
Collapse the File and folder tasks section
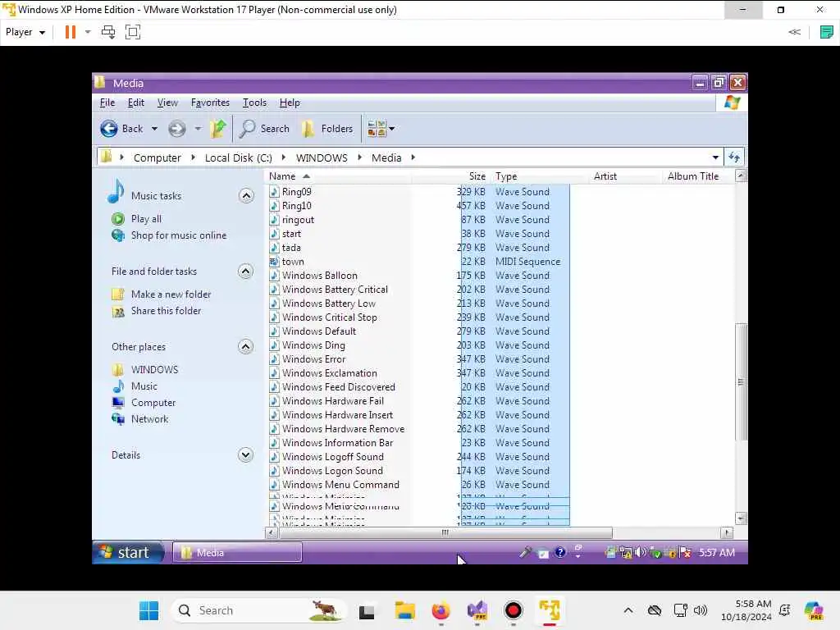pos(246,272)
